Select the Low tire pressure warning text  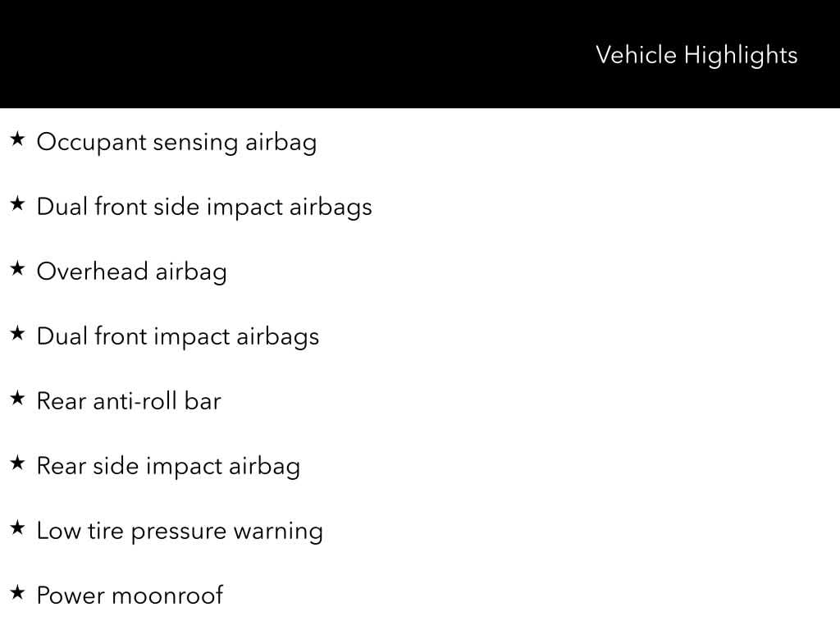click(180, 531)
